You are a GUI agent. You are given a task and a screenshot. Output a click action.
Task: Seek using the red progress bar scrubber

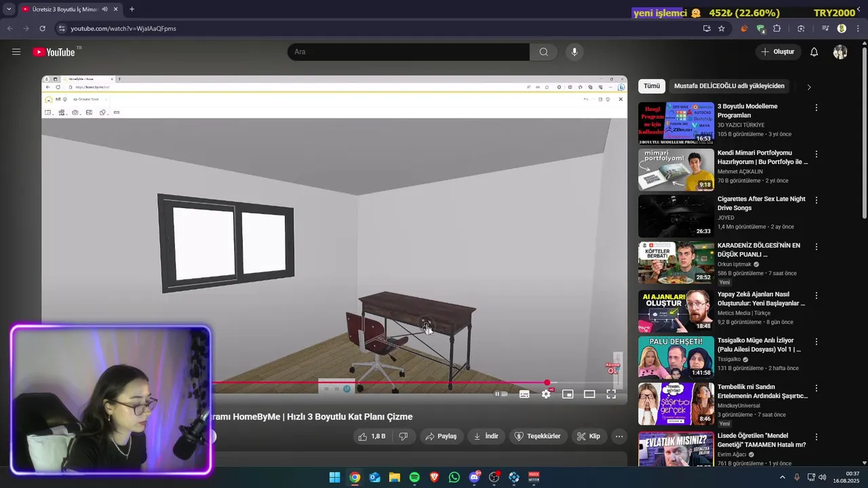[x=547, y=383]
